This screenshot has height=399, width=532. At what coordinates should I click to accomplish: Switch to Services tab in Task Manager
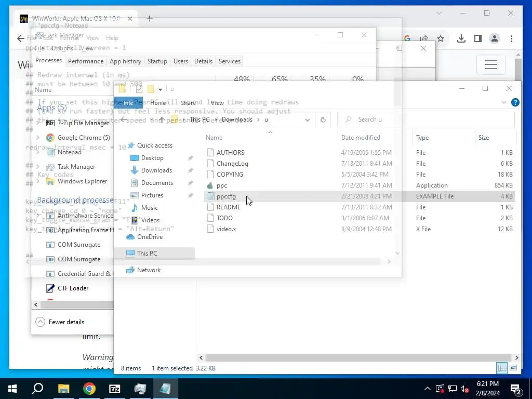point(229,61)
